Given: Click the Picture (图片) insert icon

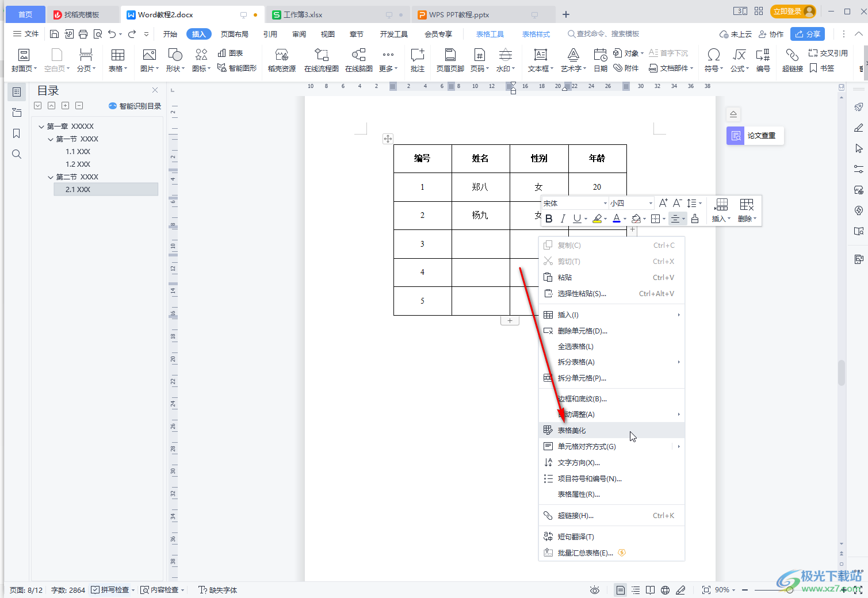Looking at the screenshot, I should pos(149,60).
